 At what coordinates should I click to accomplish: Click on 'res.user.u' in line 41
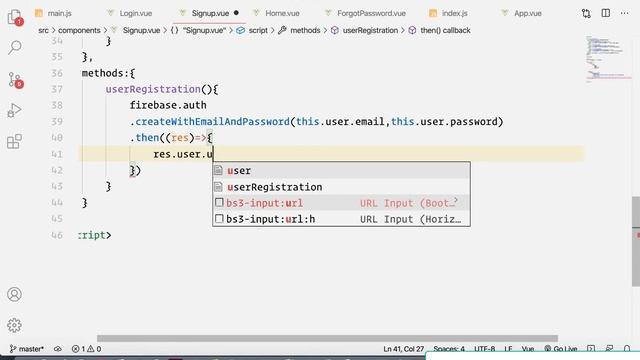tap(183, 154)
